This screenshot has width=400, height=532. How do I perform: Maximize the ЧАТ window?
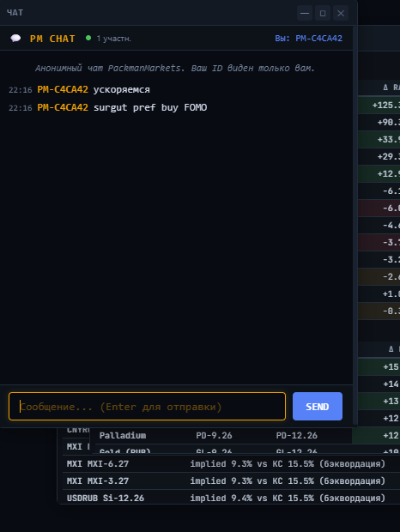(x=323, y=13)
